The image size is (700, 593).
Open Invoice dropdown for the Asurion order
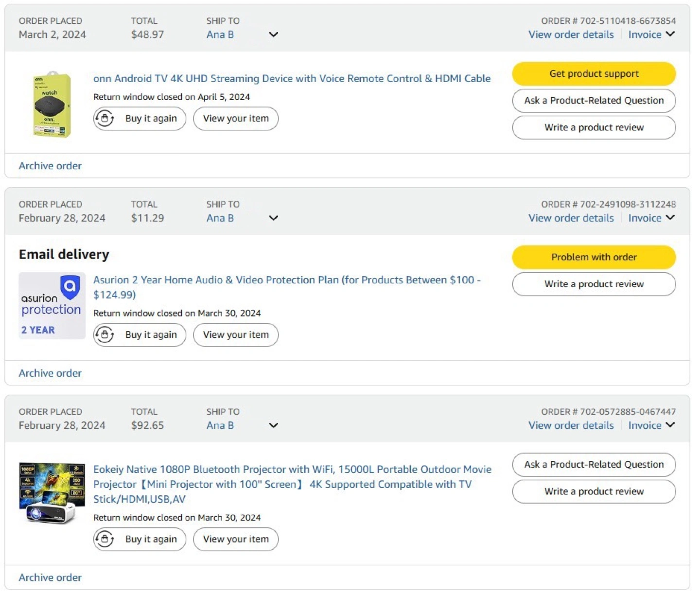click(x=651, y=218)
